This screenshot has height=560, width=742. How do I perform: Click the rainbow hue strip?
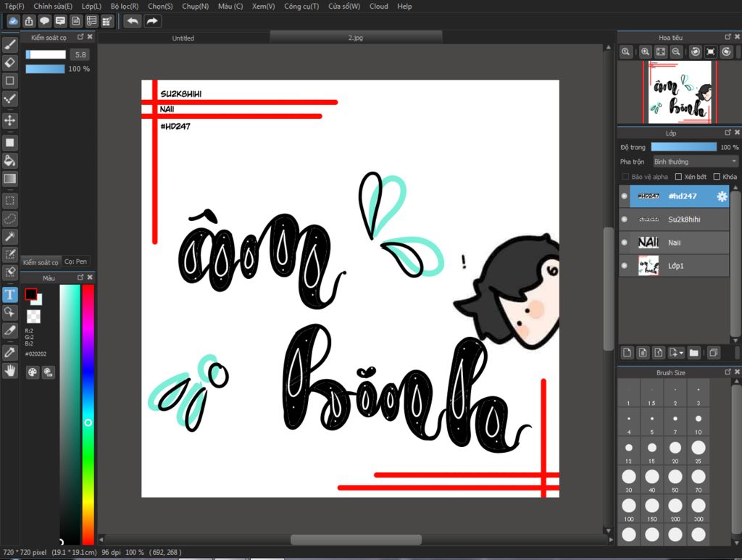88,414
